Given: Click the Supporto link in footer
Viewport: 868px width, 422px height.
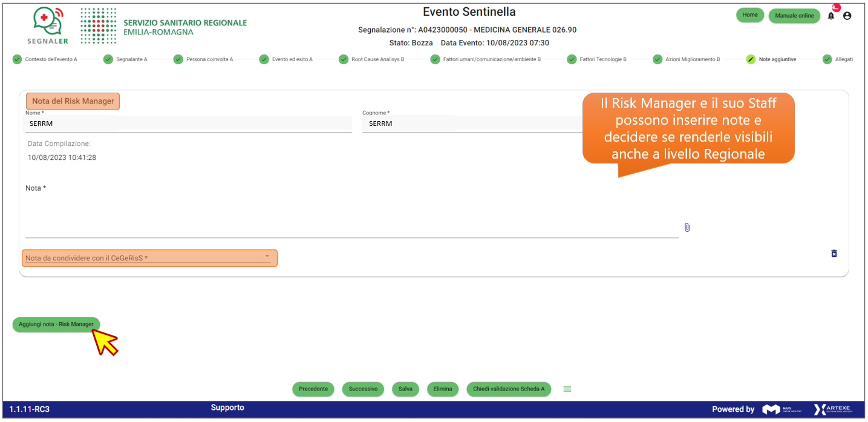Looking at the screenshot, I should [227, 407].
